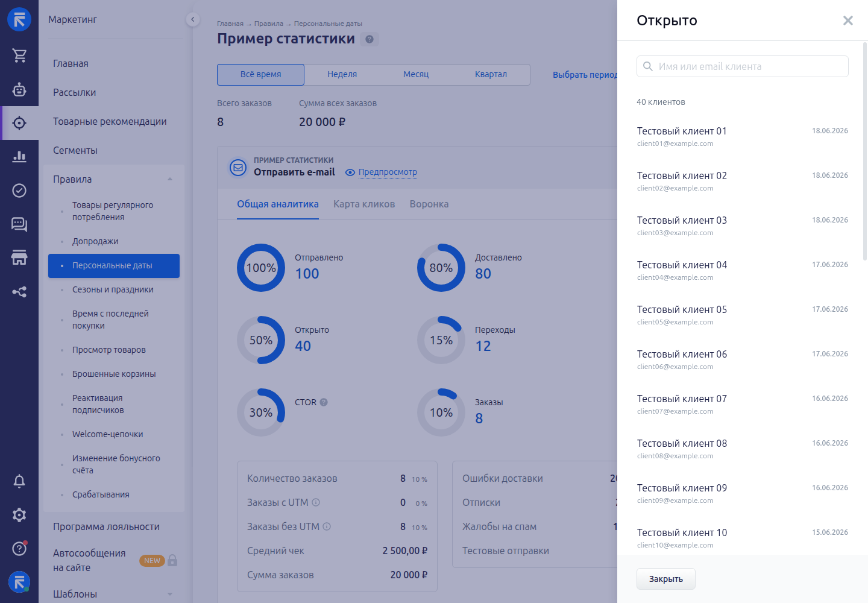Open notifications bell icon
868x603 pixels.
19,481
